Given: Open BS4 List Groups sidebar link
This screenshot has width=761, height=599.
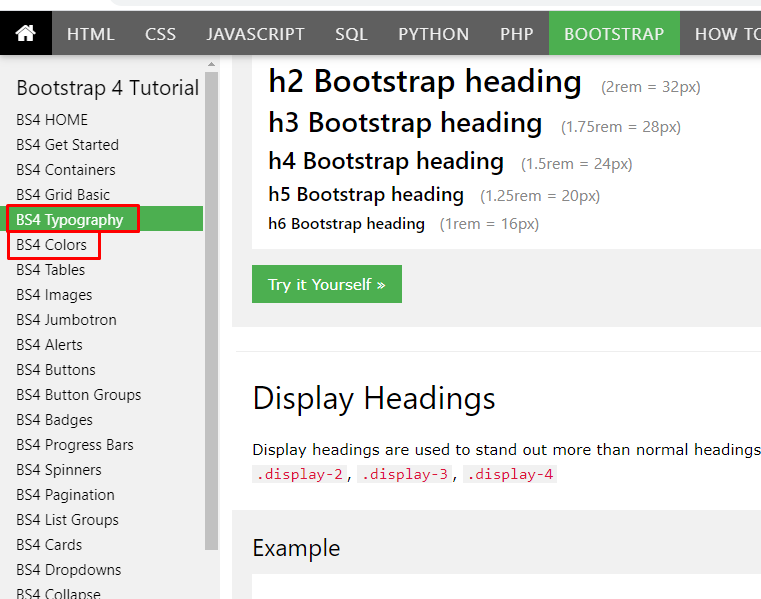Looking at the screenshot, I should (67, 520).
